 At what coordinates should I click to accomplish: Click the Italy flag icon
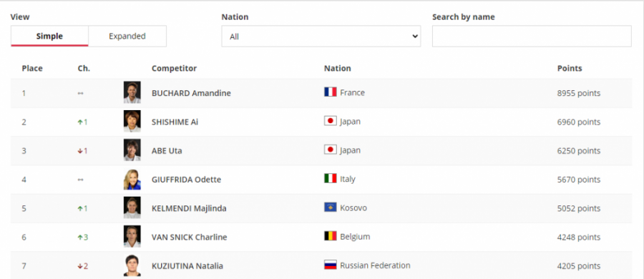click(x=330, y=178)
